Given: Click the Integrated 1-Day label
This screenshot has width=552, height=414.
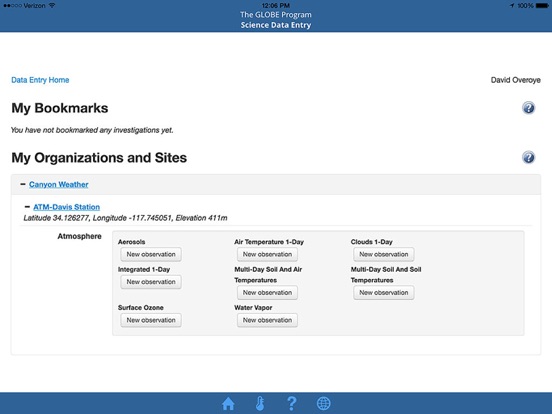Looking at the screenshot, I should click(x=144, y=269).
